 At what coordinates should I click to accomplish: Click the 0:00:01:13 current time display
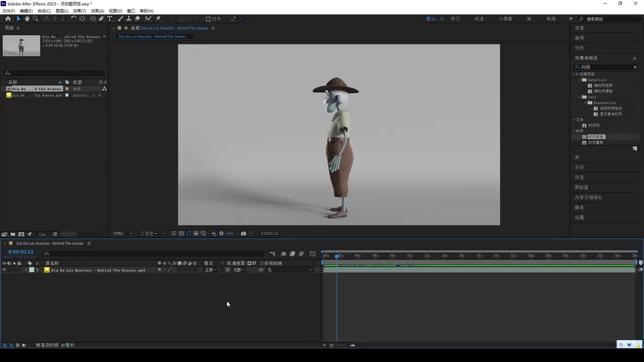coord(21,252)
